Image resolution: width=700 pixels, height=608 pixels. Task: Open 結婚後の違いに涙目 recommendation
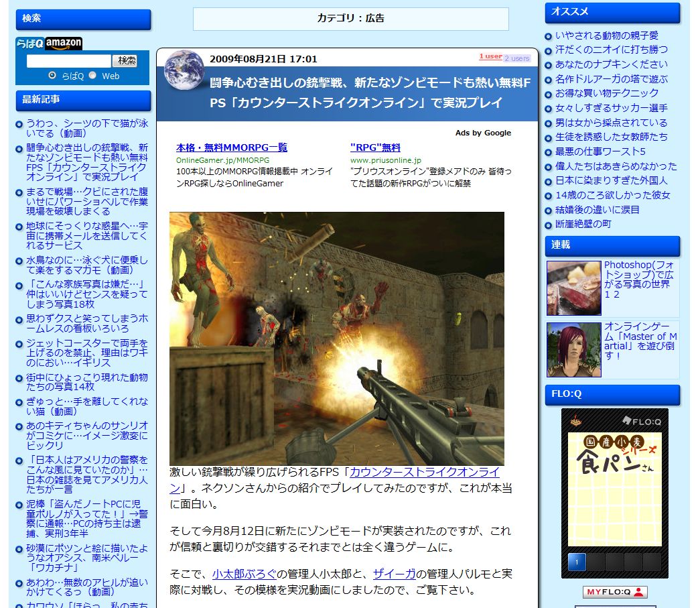(597, 210)
